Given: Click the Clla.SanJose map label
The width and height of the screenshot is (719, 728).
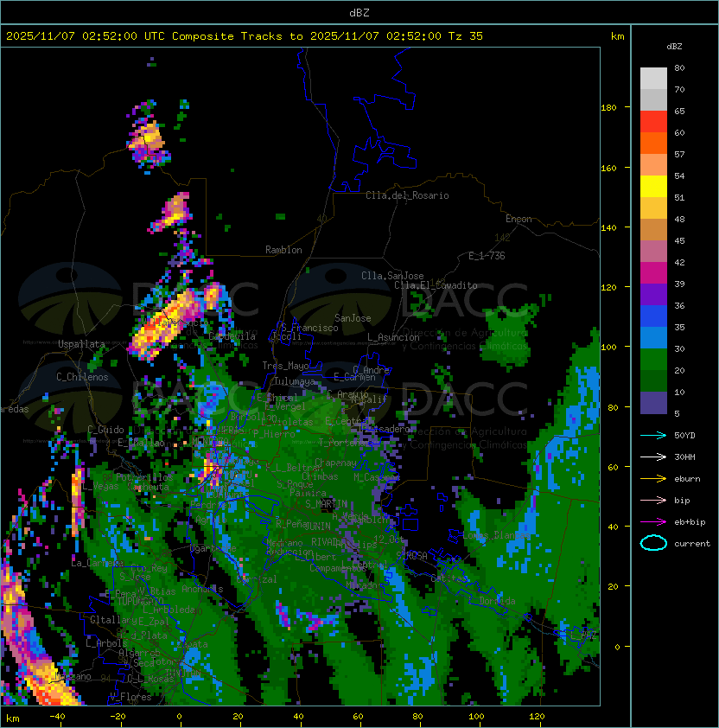Looking at the screenshot, I should (x=392, y=276).
